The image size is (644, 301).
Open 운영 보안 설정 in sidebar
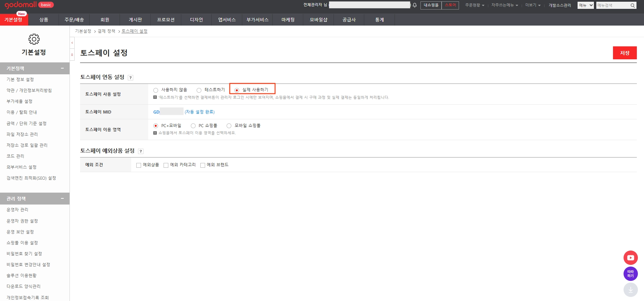pyautogui.click(x=20, y=232)
